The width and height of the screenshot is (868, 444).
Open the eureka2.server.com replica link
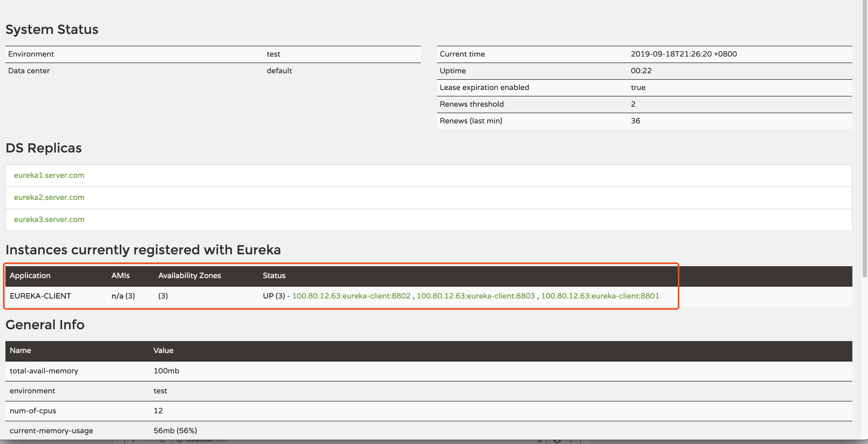pyautogui.click(x=49, y=197)
